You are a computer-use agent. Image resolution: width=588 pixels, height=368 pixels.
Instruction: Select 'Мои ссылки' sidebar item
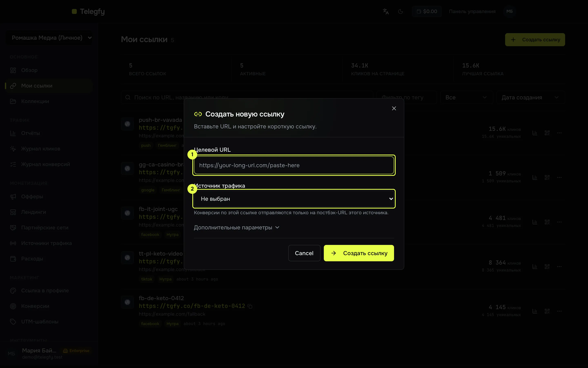(x=49, y=86)
